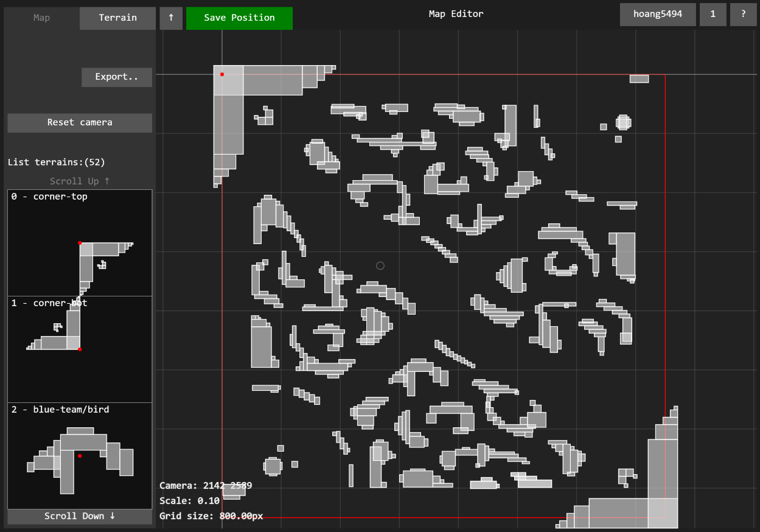760x532 pixels.
Task: Click the 'List terrains:(52)' label
Action: [57, 162]
